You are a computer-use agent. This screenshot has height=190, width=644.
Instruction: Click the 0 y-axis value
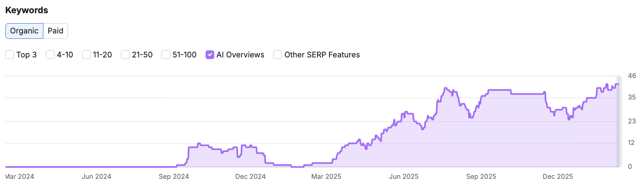[x=630, y=166]
